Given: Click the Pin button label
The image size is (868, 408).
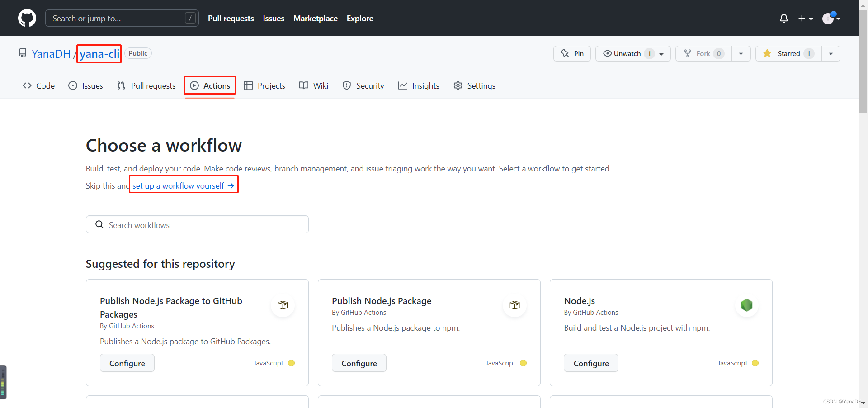Looking at the screenshot, I should pos(579,53).
